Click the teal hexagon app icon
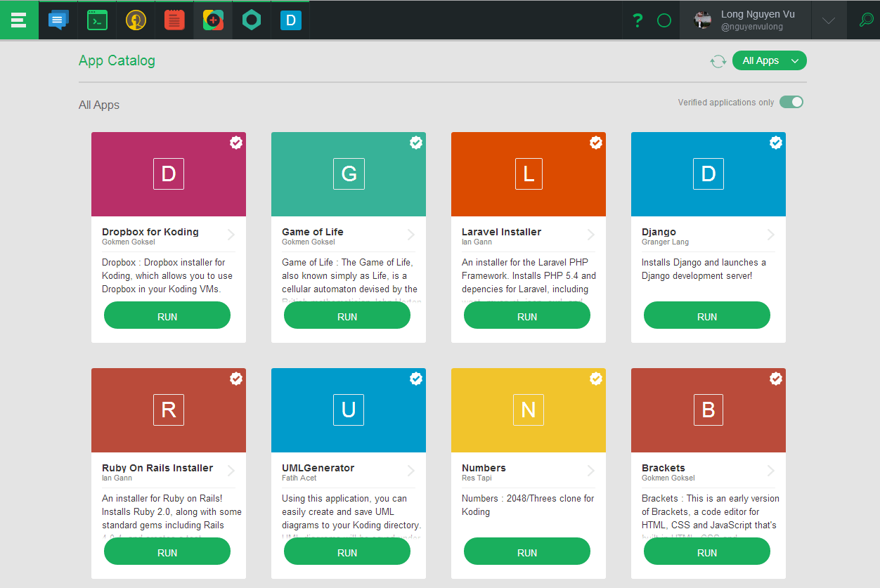 pos(252,20)
